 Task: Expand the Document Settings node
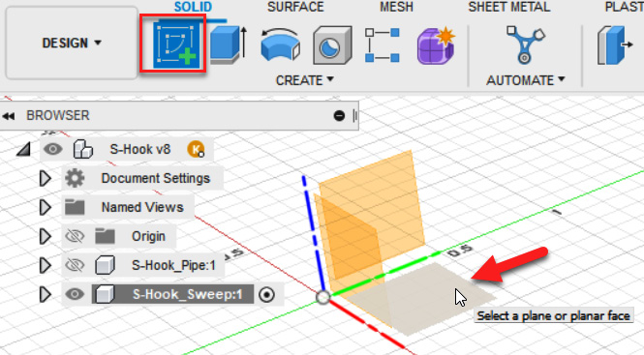[45, 179]
